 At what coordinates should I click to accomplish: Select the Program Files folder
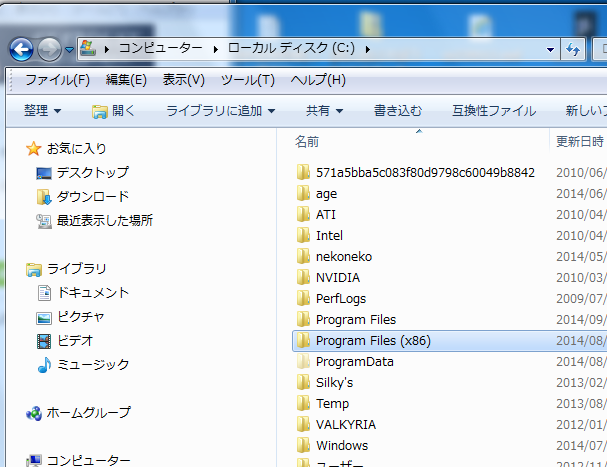click(x=356, y=319)
